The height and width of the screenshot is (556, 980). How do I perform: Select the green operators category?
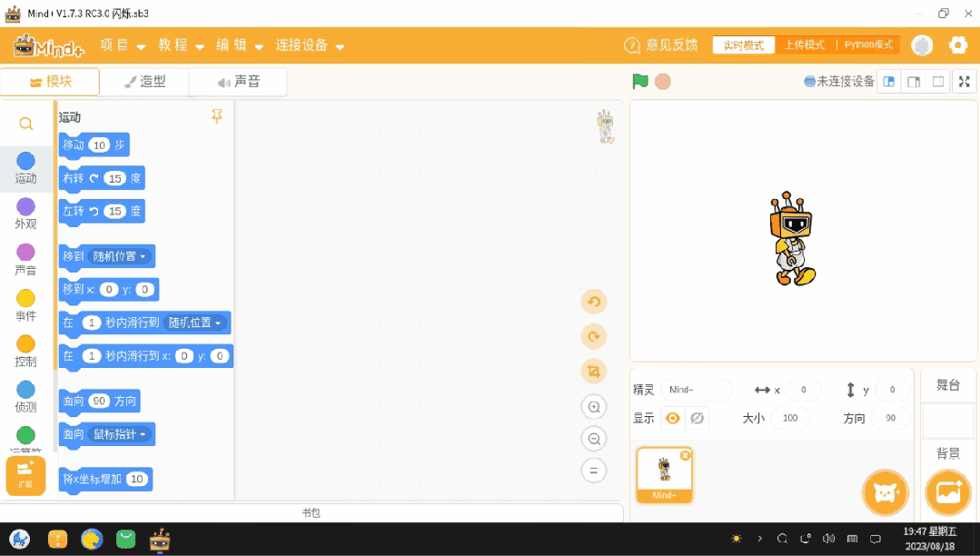click(x=25, y=435)
